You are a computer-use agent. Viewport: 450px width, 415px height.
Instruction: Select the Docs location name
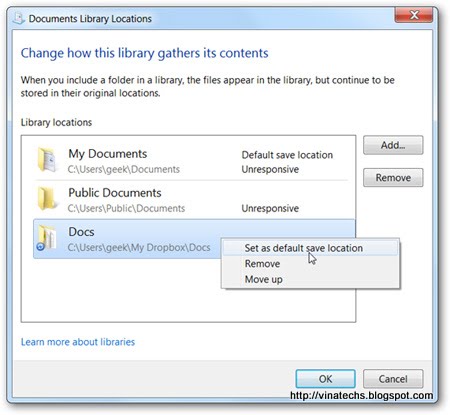[x=81, y=232]
